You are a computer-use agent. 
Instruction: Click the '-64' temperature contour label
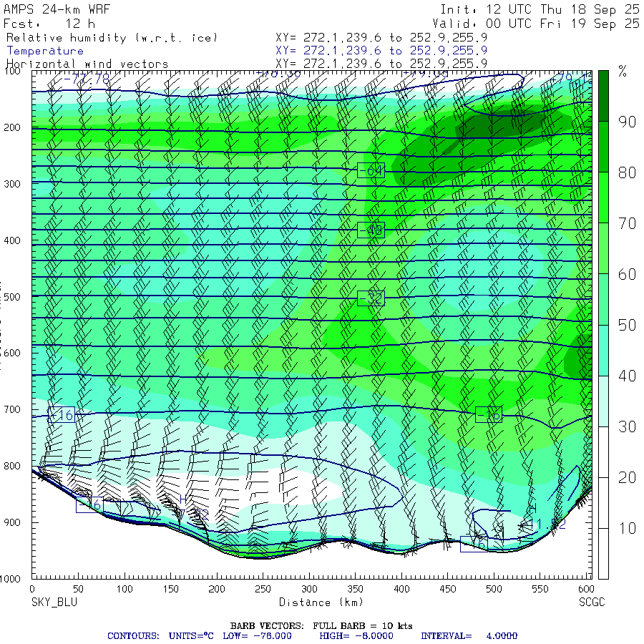tap(371, 170)
